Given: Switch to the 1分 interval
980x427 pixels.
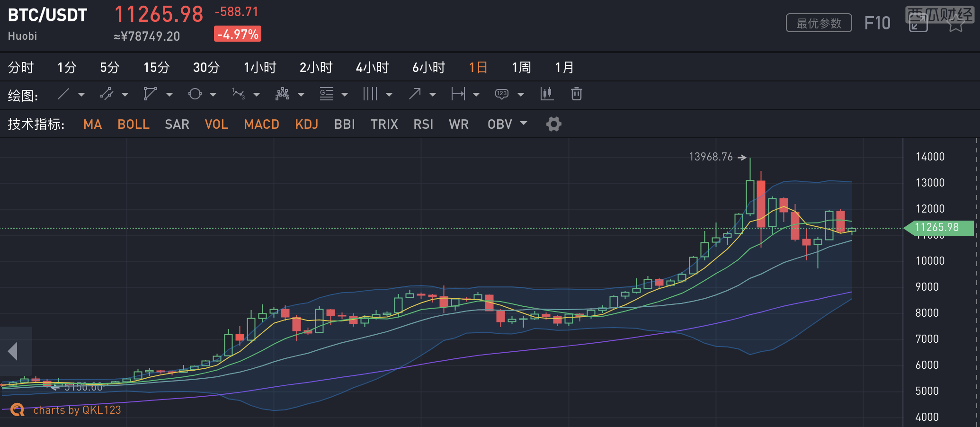Looking at the screenshot, I should [67, 67].
